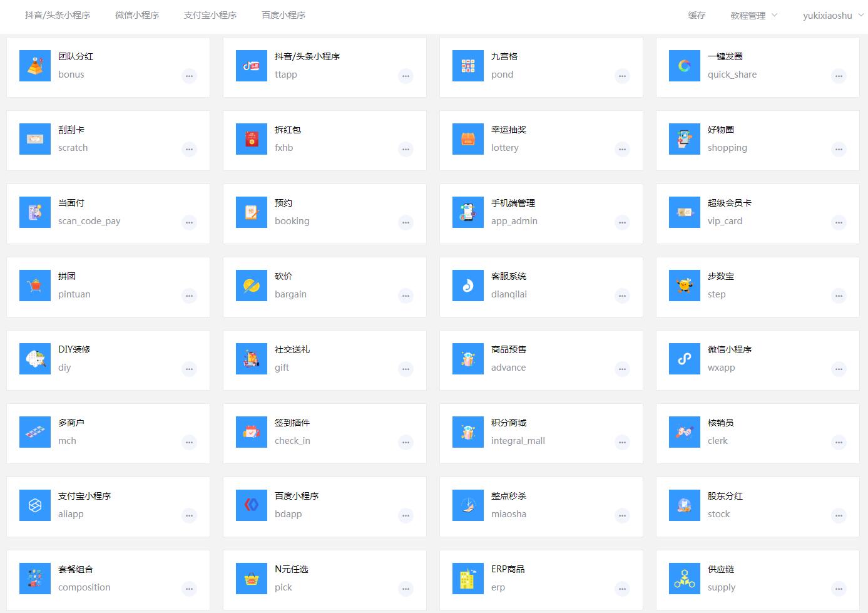
Task: Click the 拼团 pintuan shopping cart icon
Action: pyautogui.click(x=35, y=286)
